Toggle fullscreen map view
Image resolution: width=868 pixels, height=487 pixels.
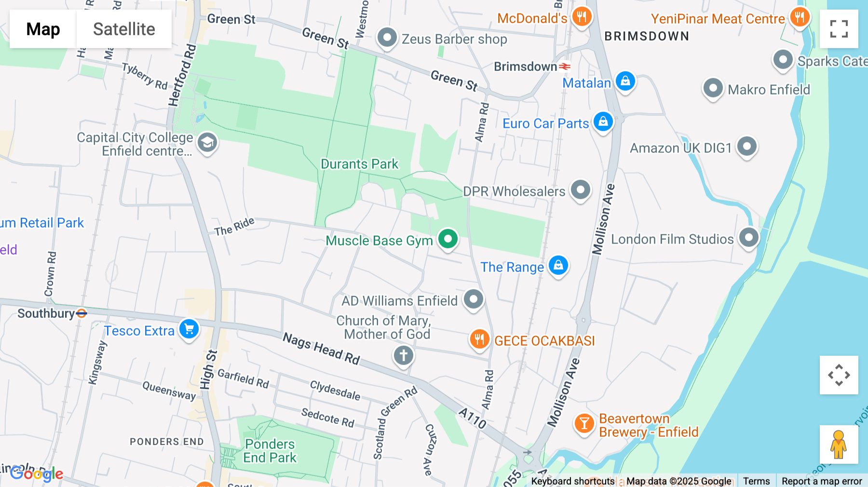(839, 29)
